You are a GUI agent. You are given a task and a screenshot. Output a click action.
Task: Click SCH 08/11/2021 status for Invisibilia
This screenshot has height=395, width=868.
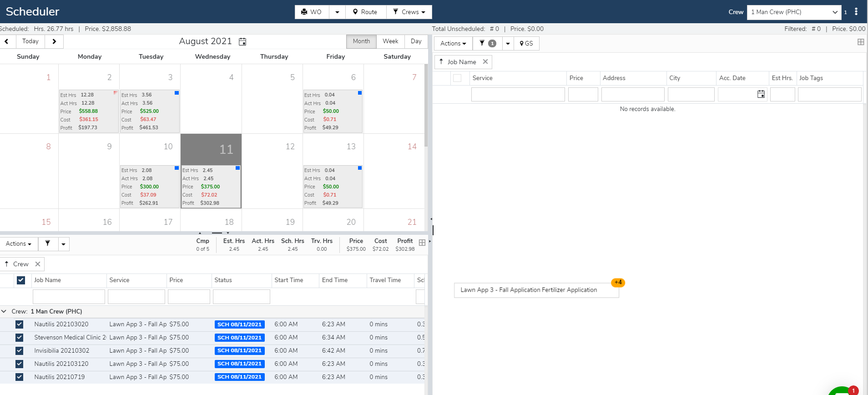[x=240, y=351]
